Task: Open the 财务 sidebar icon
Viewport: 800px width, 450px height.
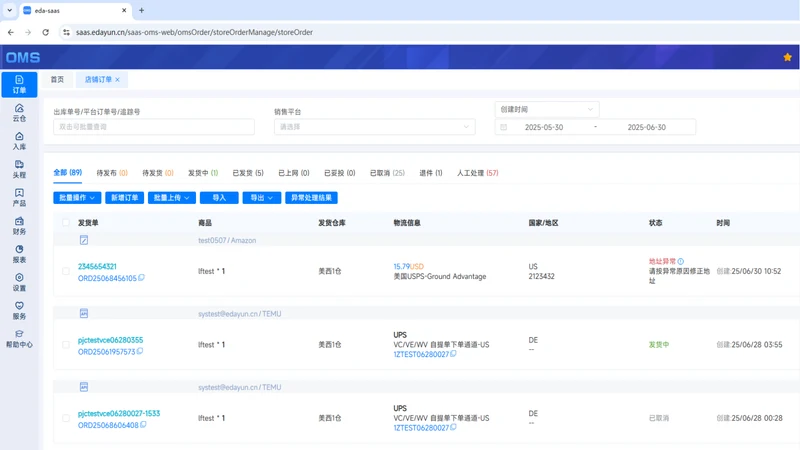Action: [x=19, y=226]
